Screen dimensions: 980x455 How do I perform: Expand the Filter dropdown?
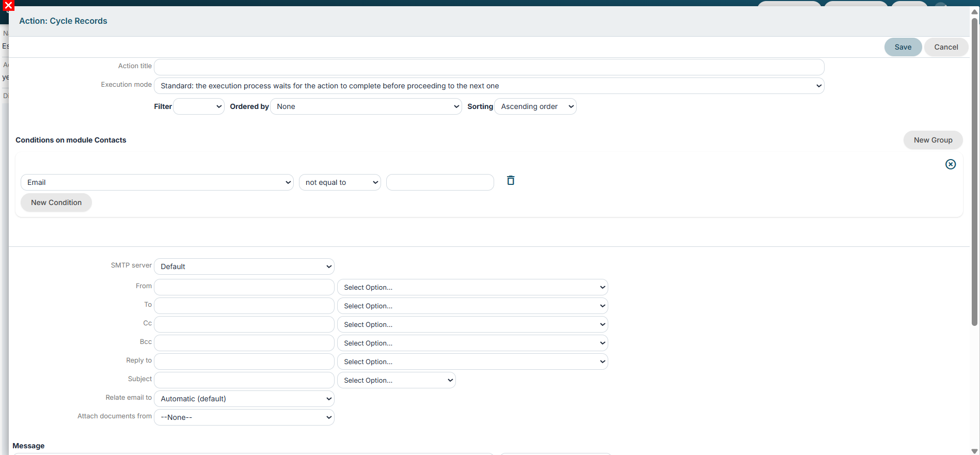click(x=199, y=106)
